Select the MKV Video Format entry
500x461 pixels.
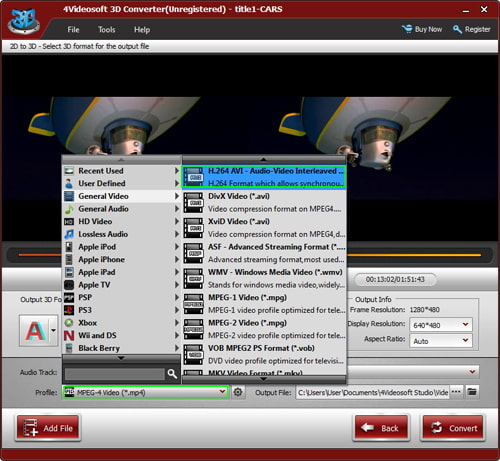[x=264, y=372]
